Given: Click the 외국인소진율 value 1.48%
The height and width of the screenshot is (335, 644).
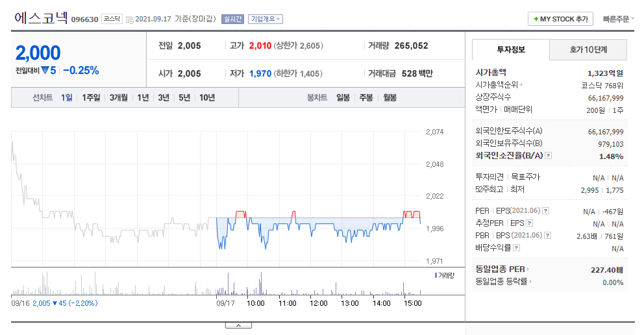Looking at the screenshot, I should pyautogui.click(x=611, y=156).
